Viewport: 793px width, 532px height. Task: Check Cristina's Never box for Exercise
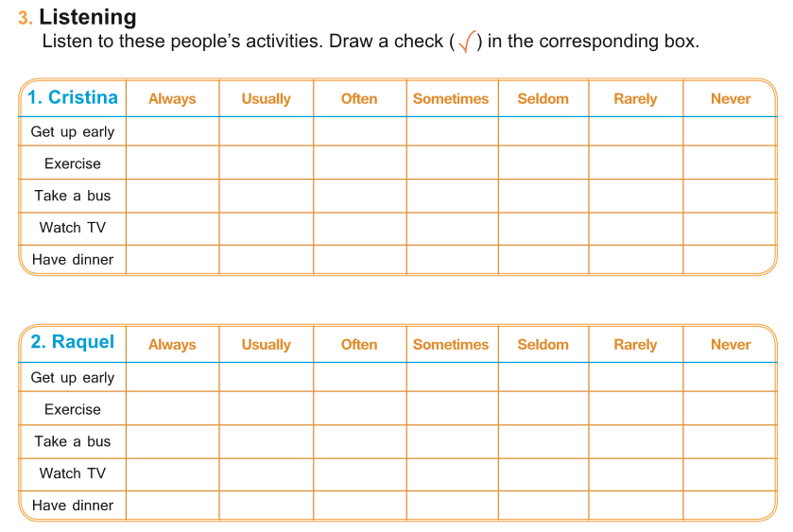coord(730,163)
